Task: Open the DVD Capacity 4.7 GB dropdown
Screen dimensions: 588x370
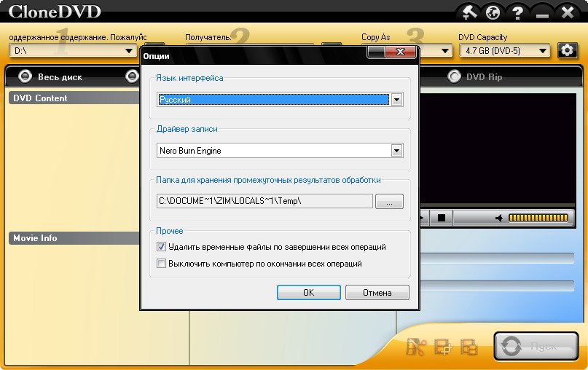Action: [x=504, y=50]
